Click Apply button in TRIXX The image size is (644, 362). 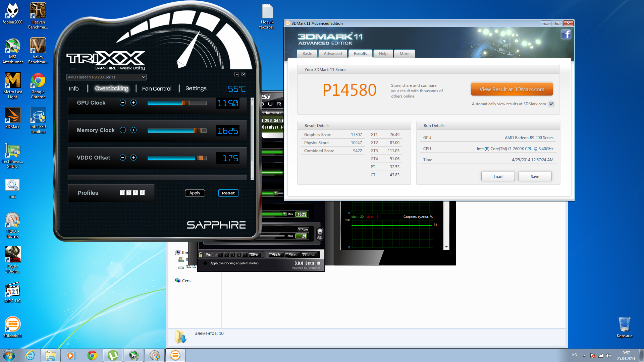(195, 193)
